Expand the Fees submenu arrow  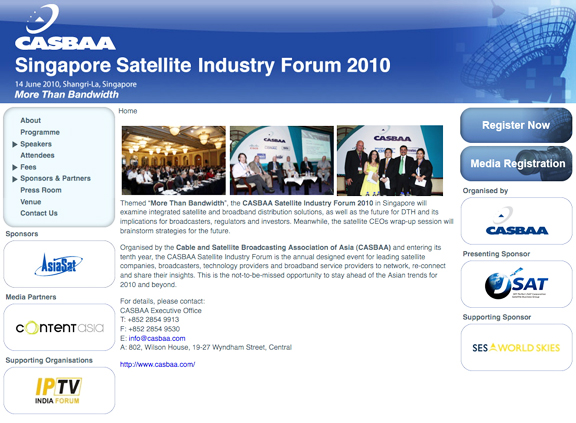click(15, 167)
